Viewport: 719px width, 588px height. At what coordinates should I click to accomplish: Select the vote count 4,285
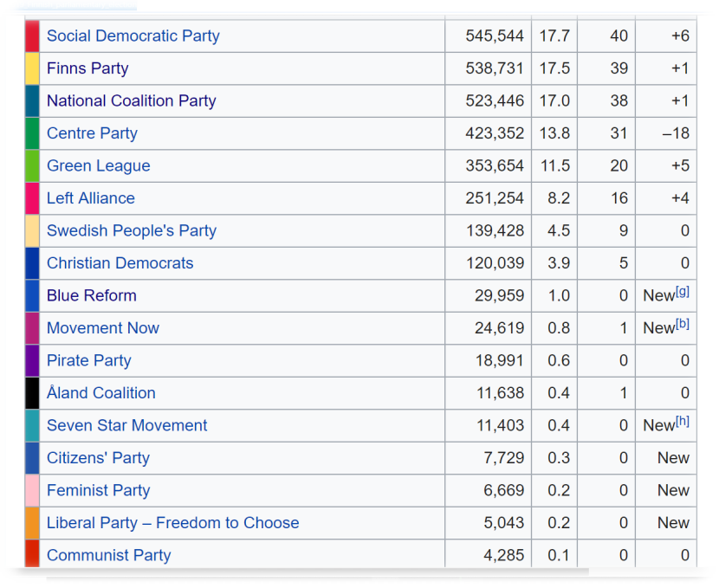(x=504, y=555)
